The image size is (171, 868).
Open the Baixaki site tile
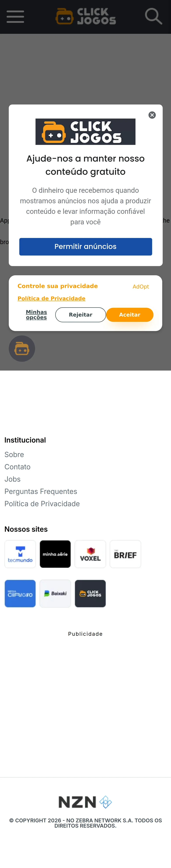(x=55, y=594)
